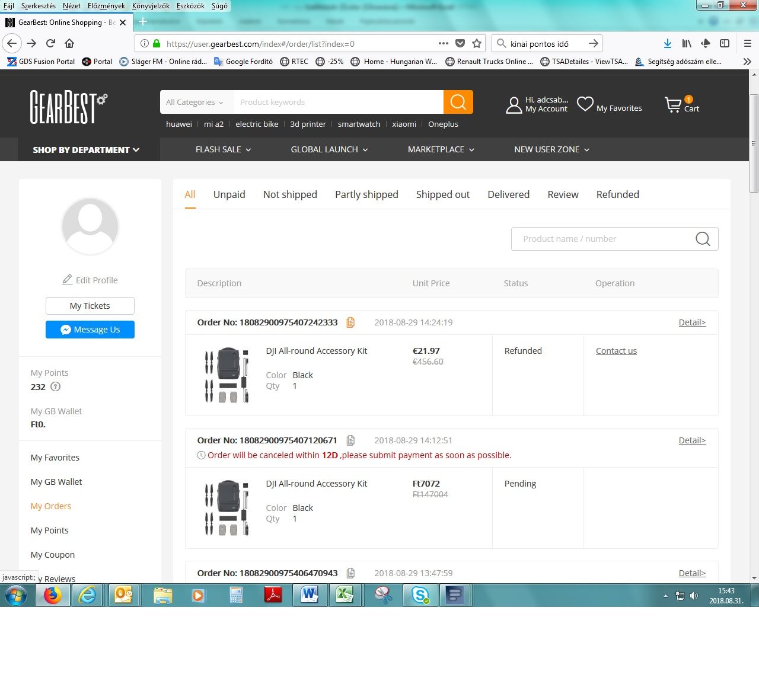The image size is (759, 700).
Task: Go to the browser home page icon
Action: coord(69,43)
